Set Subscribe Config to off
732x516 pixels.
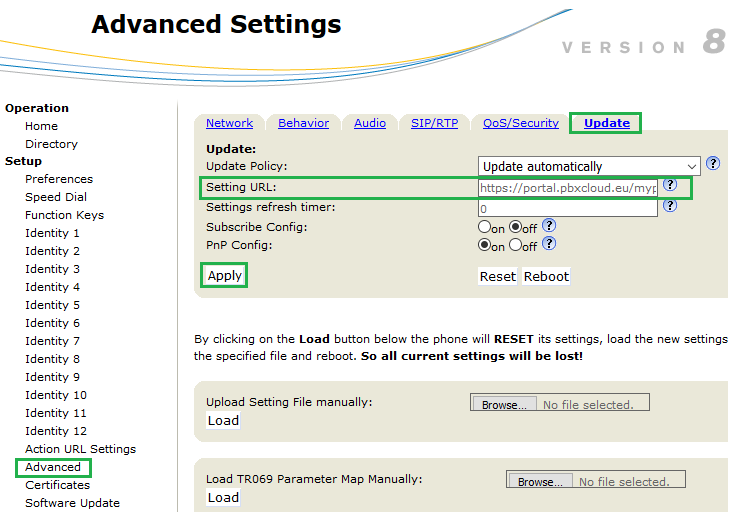click(516, 228)
